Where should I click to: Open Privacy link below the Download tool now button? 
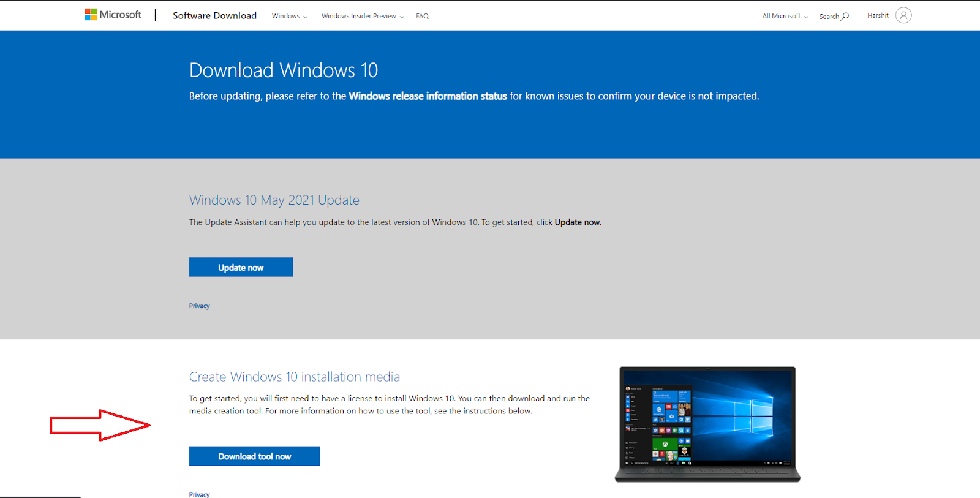point(199,494)
